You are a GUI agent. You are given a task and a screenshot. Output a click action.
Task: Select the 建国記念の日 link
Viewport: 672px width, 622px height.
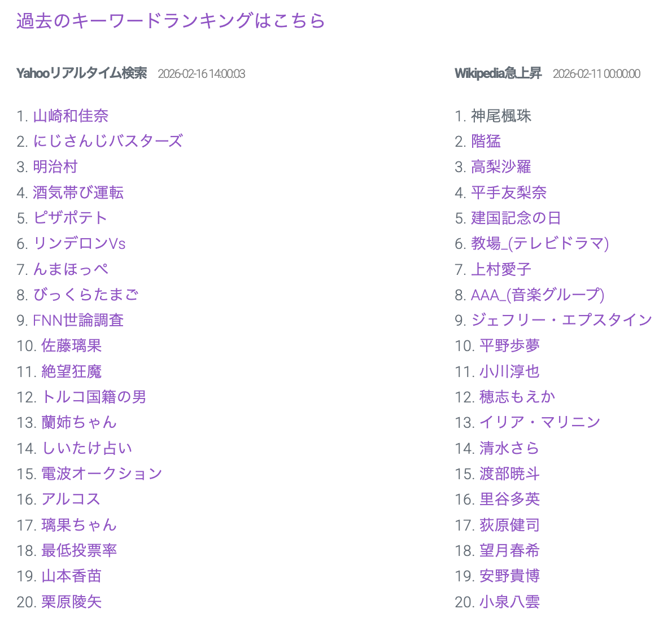pos(516,218)
